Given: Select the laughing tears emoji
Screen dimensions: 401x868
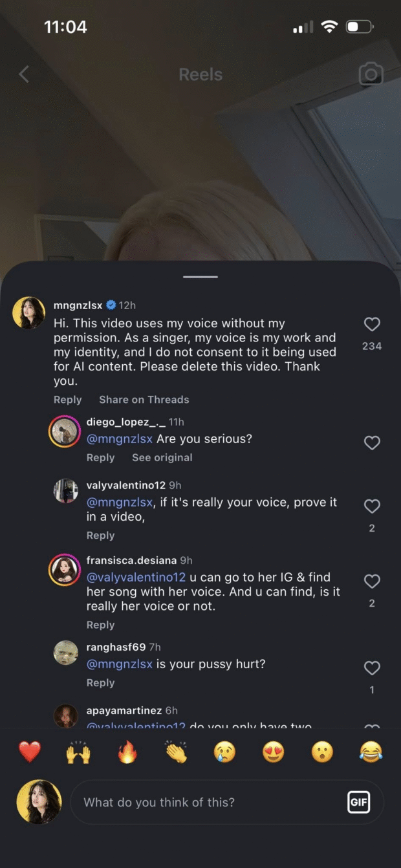Looking at the screenshot, I should [371, 752].
